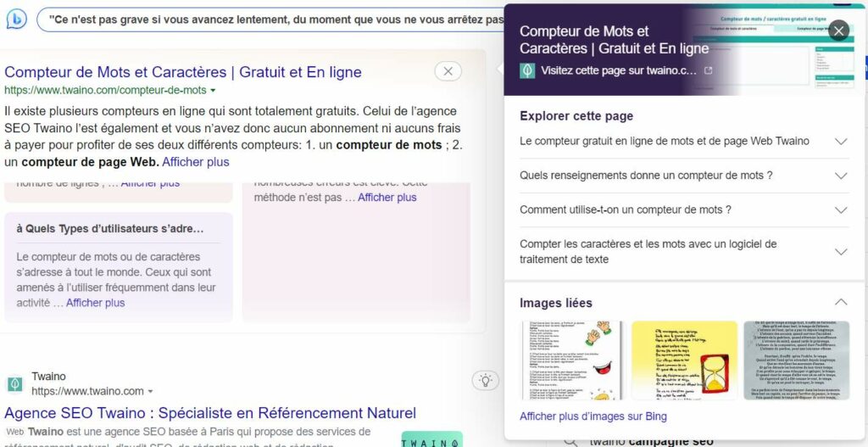Click the TWAINO logo thumbnail in the result
Screen dimensions: 868x447
431,439
